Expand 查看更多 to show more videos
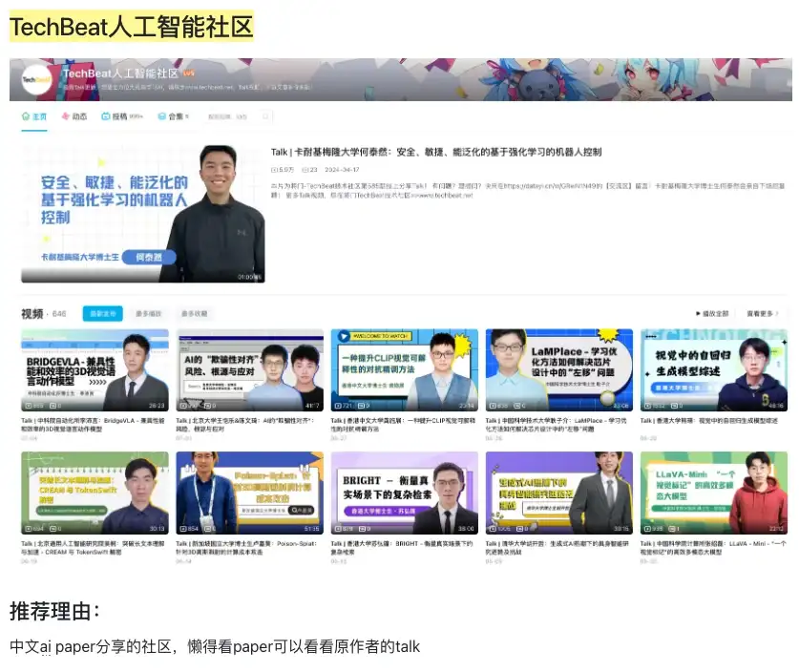Image resolution: width=799 pixels, height=672 pixels. (764, 313)
